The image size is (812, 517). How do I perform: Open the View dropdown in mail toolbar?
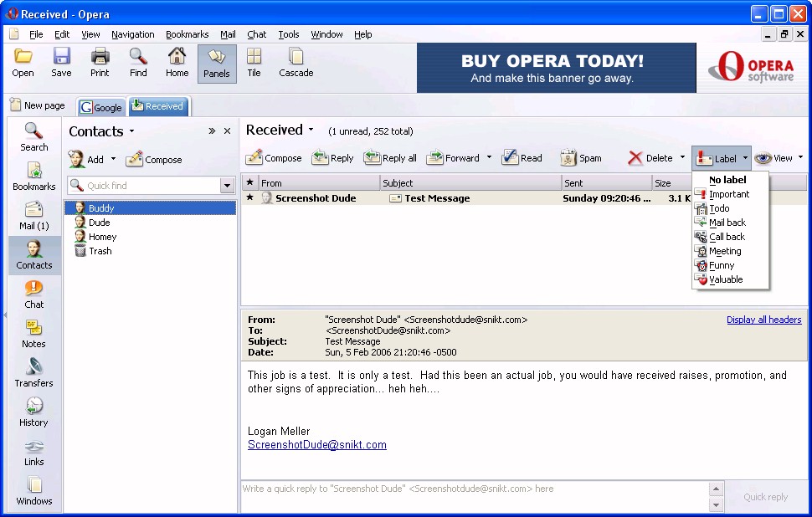pyautogui.click(x=779, y=158)
